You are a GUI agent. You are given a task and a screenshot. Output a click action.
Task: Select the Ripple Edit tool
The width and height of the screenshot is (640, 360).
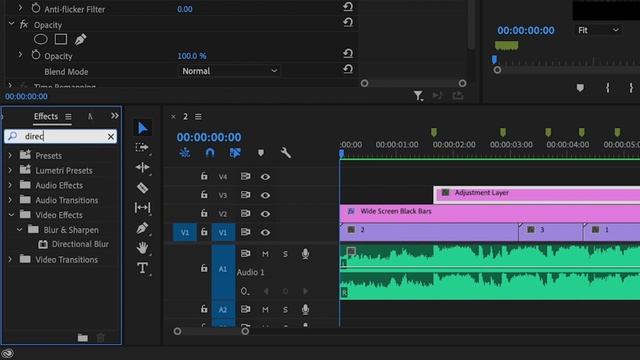pyautogui.click(x=142, y=167)
